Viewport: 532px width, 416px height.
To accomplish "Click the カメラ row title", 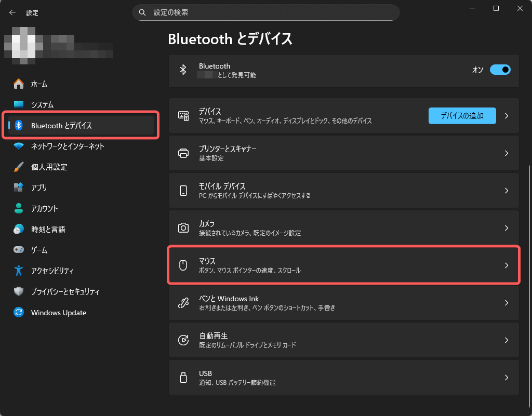I will tap(207, 224).
